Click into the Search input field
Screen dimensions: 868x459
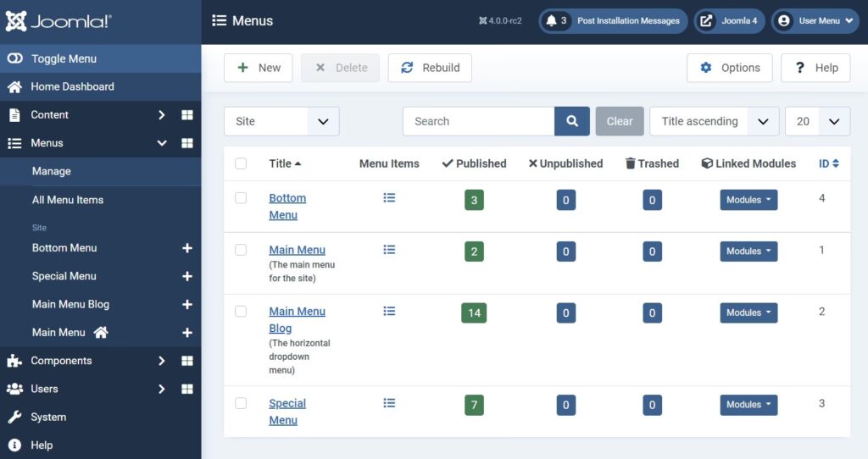click(478, 121)
